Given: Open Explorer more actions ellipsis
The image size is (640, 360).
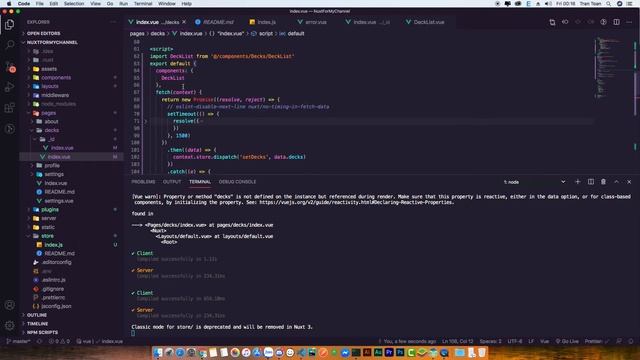Looking at the screenshot, I should click(x=113, y=22).
